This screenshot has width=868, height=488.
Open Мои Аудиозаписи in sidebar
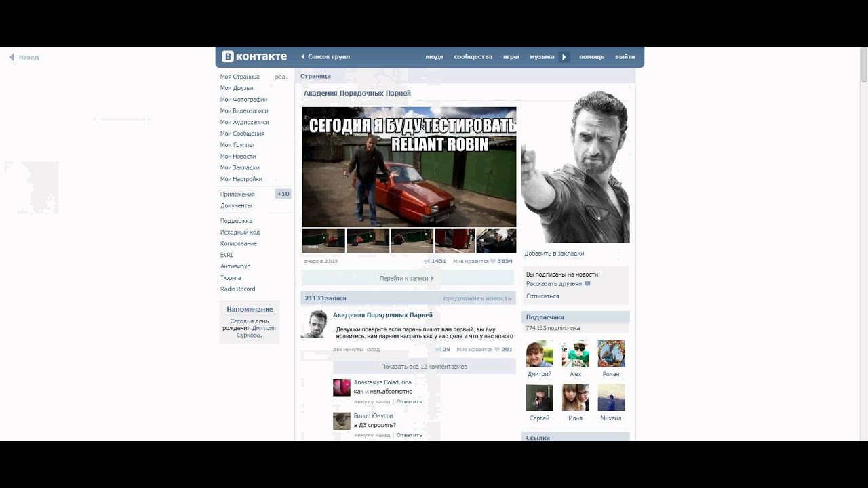point(244,122)
